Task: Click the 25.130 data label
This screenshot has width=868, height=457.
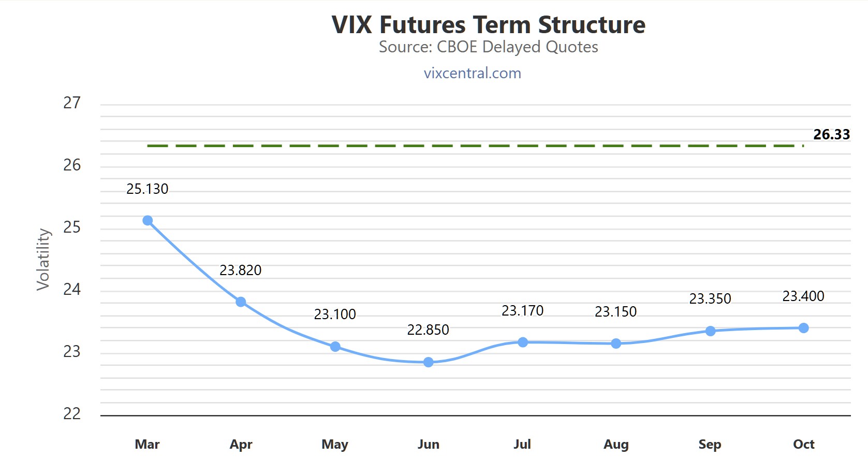Action: pos(148,189)
